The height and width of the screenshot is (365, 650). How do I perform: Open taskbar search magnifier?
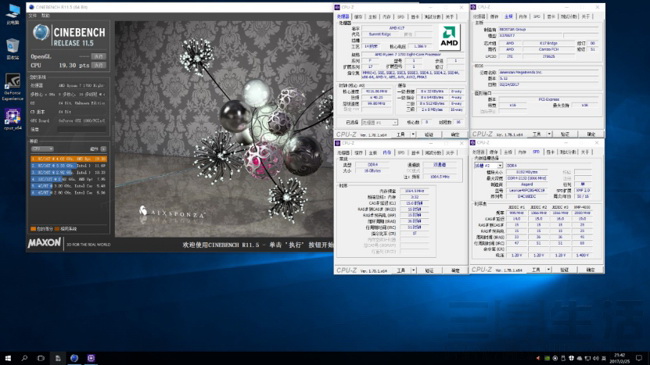click(x=24, y=358)
